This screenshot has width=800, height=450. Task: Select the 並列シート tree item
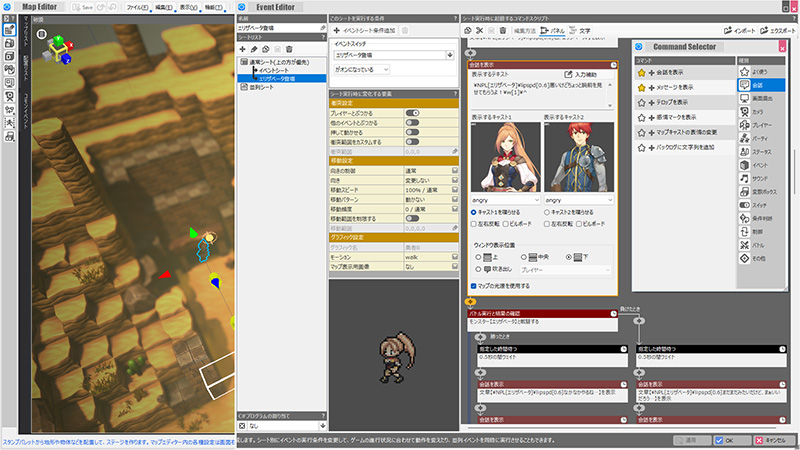point(263,87)
